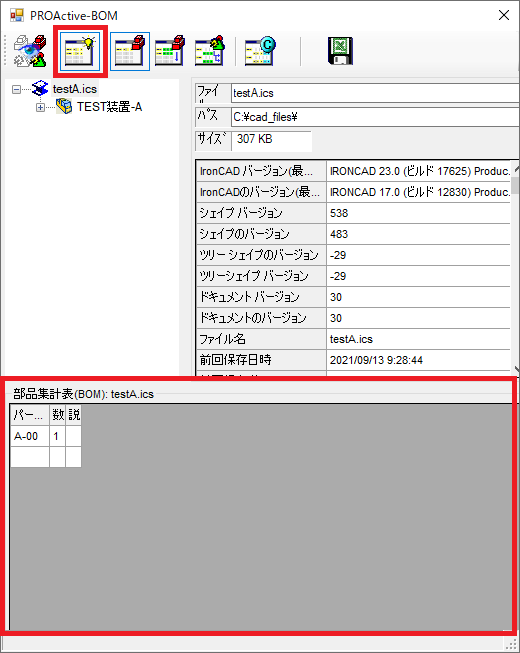The image size is (520, 653).
Task: Click the 説 column header in BOM
Action: click(74, 415)
